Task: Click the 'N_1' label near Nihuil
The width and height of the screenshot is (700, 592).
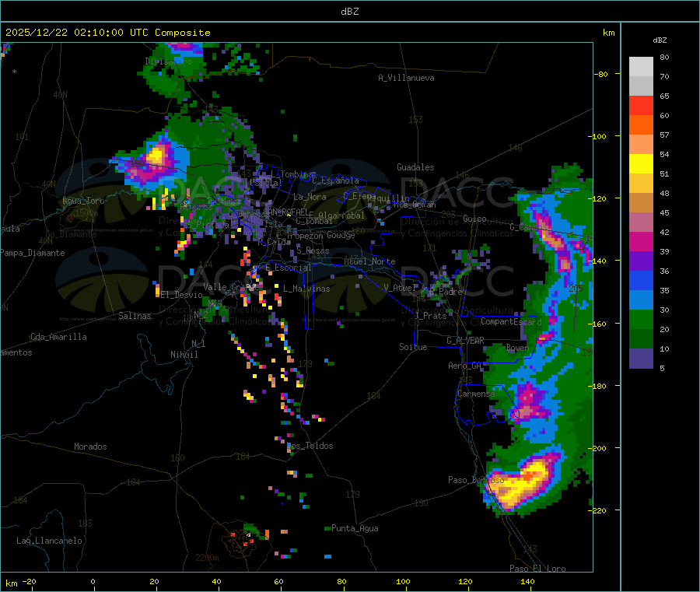Action: (x=198, y=343)
